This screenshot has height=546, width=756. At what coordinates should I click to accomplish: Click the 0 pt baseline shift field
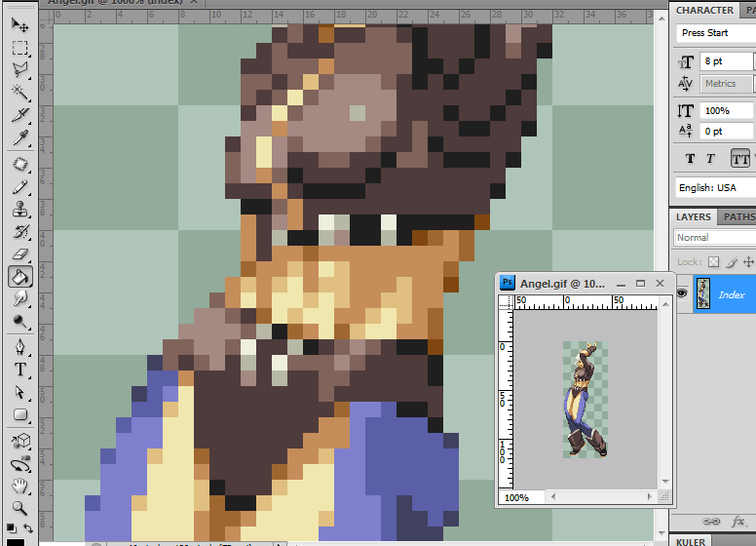[x=726, y=132]
